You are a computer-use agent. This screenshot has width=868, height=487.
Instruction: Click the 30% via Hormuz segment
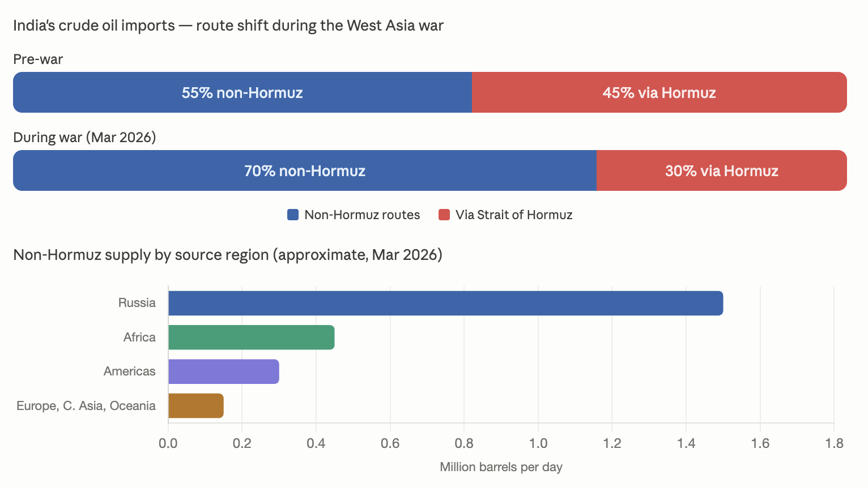722,170
